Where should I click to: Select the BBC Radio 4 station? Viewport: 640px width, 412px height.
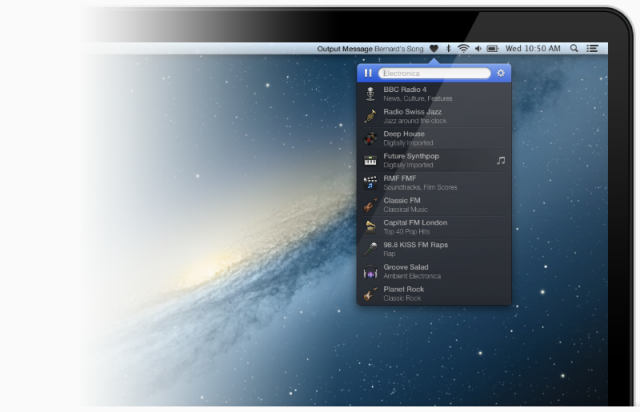point(434,94)
